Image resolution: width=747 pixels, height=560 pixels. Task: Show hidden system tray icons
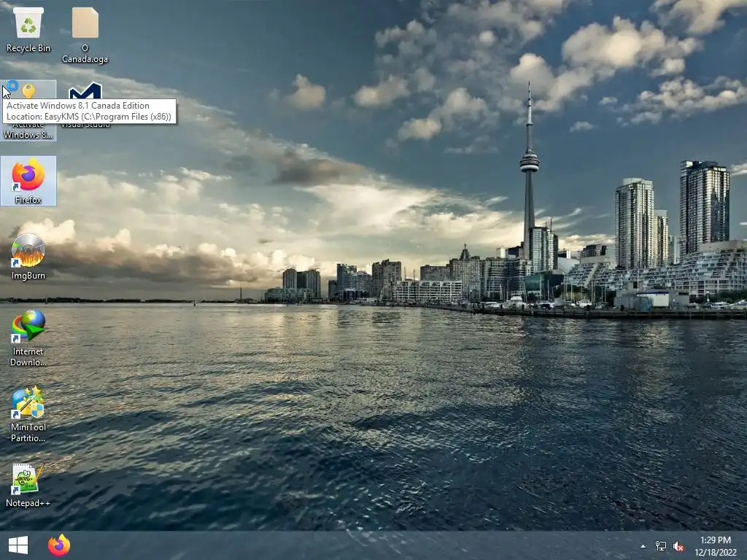pyautogui.click(x=643, y=546)
